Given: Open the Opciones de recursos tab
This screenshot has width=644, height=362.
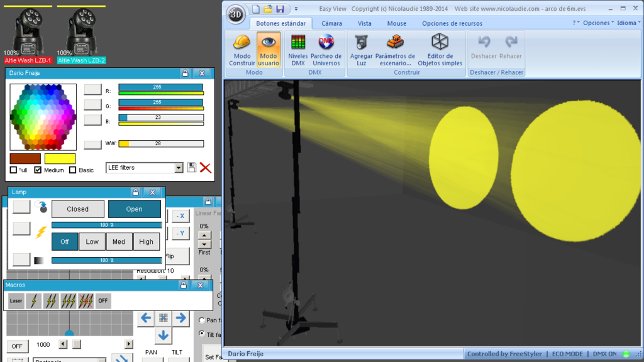Looking at the screenshot, I should [452, 23].
